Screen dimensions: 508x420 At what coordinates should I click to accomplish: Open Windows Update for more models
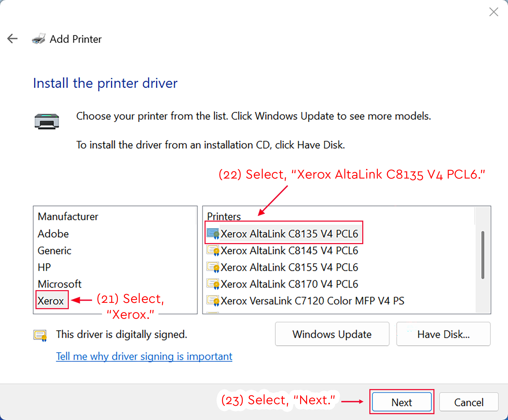pos(332,334)
